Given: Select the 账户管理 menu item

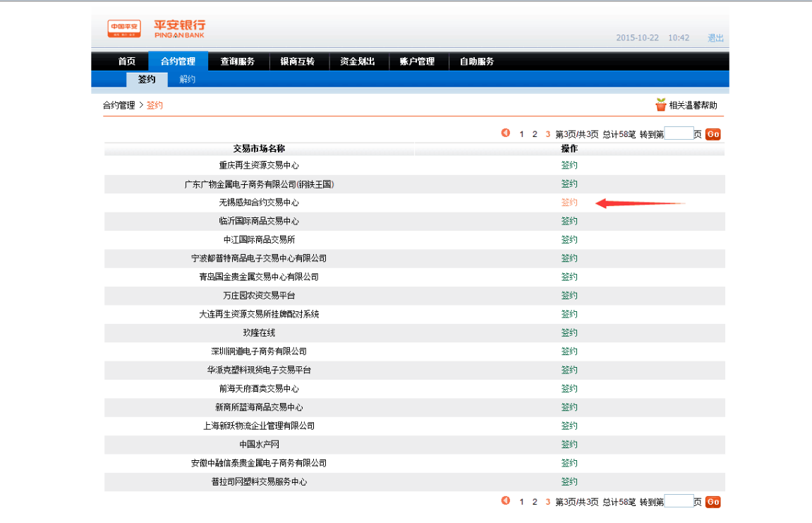Looking at the screenshot, I should [x=417, y=61].
